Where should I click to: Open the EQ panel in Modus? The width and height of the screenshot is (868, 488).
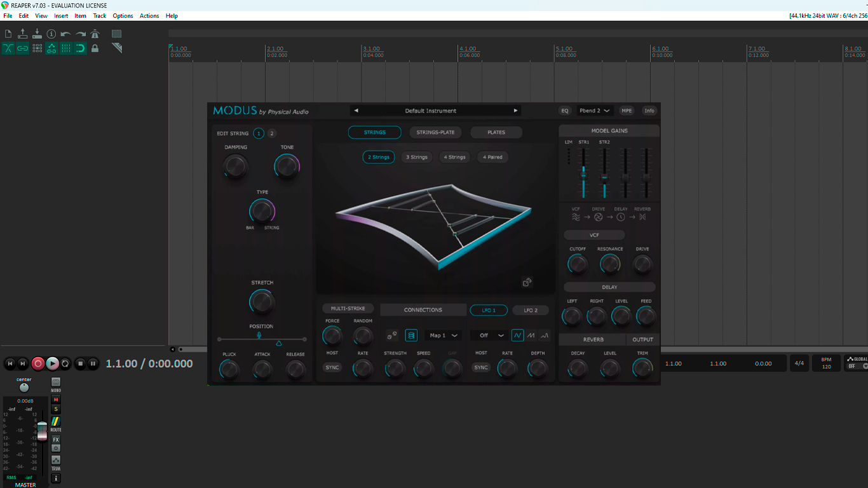(x=565, y=111)
